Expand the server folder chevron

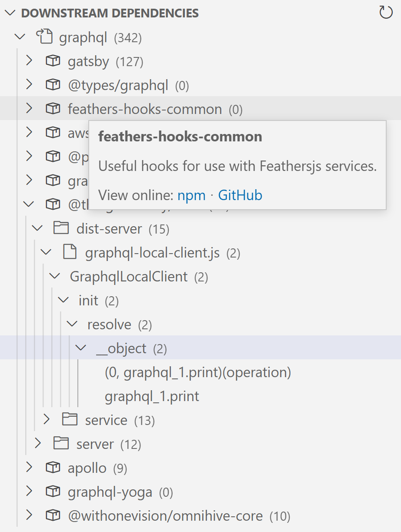[38, 444]
